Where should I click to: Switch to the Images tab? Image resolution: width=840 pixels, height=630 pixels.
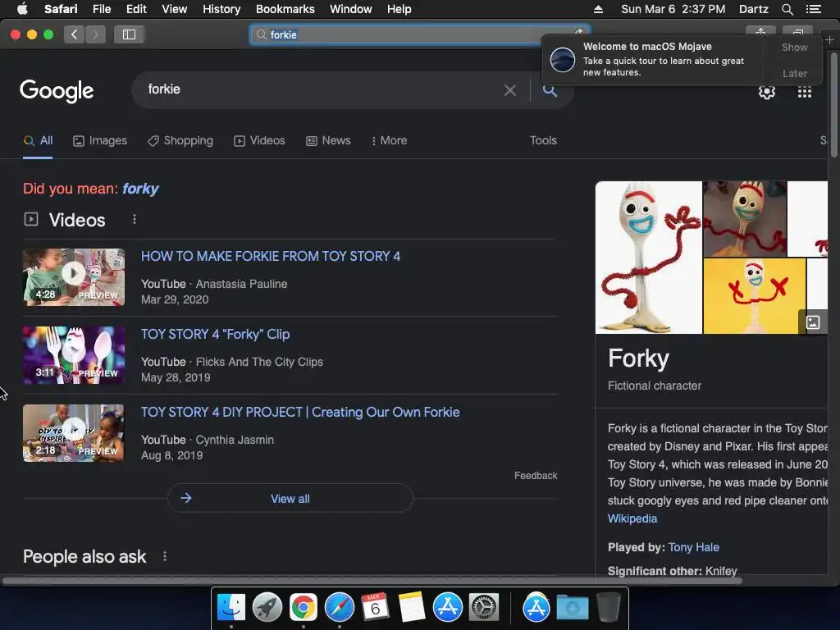(99, 140)
